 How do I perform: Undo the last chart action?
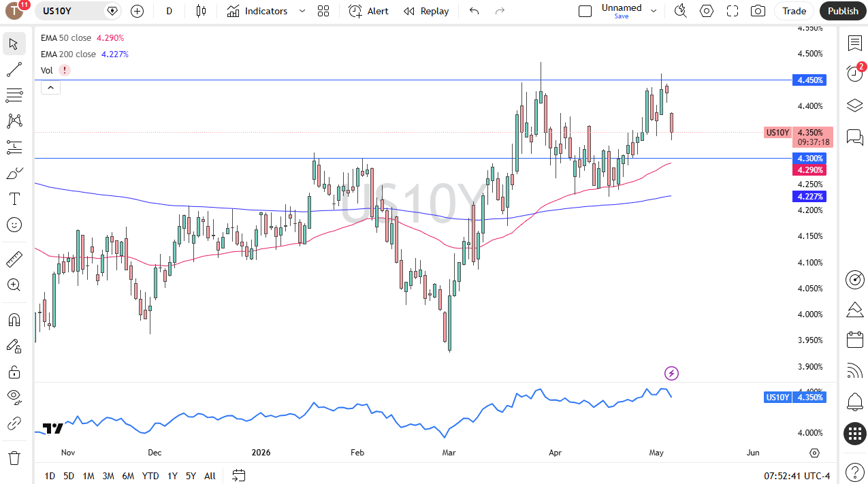(x=475, y=11)
